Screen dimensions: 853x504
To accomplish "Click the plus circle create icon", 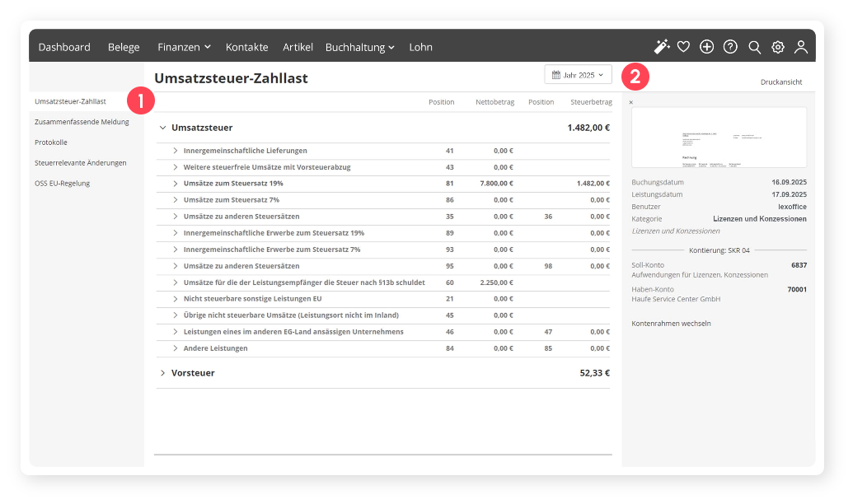I will (706, 47).
